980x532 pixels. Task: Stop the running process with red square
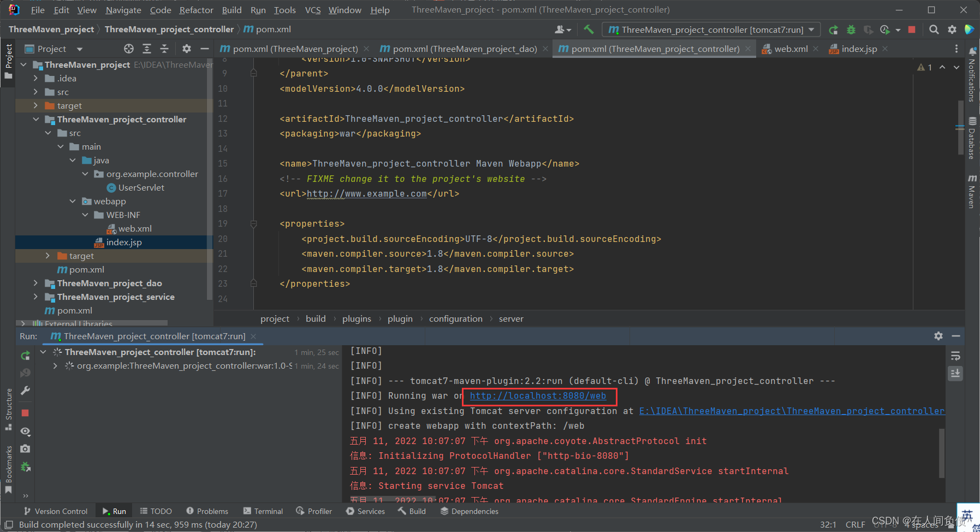coord(912,29)
